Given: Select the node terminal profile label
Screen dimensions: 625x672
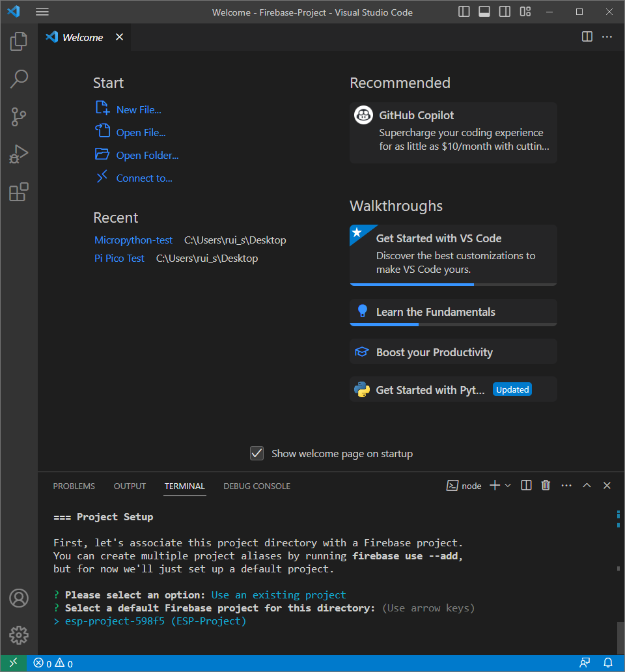Looking at the screenshot, I should pyautogui.click(x=464, y=486).
